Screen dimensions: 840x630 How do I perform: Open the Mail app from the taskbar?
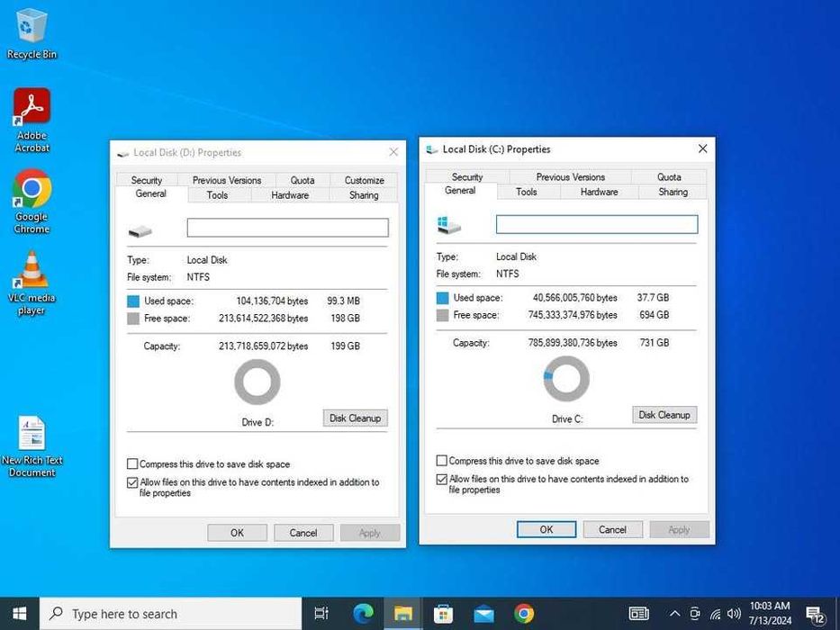[x=483, y=614]
